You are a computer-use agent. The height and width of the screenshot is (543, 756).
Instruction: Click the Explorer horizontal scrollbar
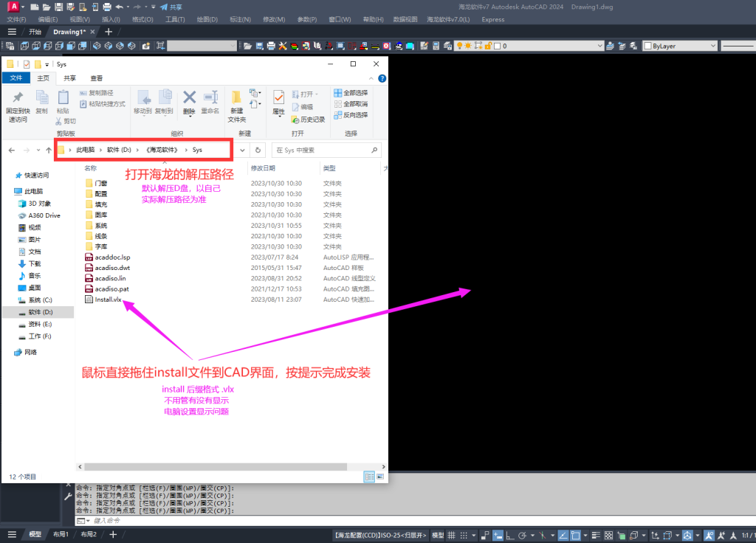click(x=215, y=467)
